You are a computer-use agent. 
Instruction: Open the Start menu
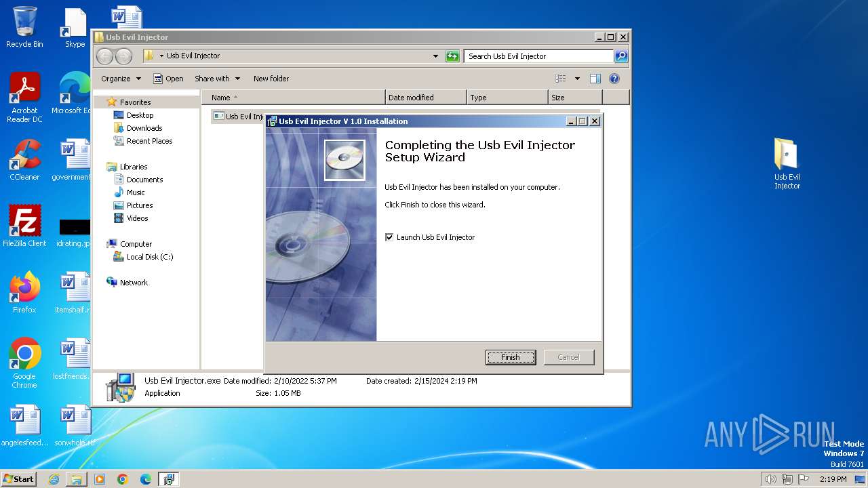pyautogui.click(x=19, y=479)
